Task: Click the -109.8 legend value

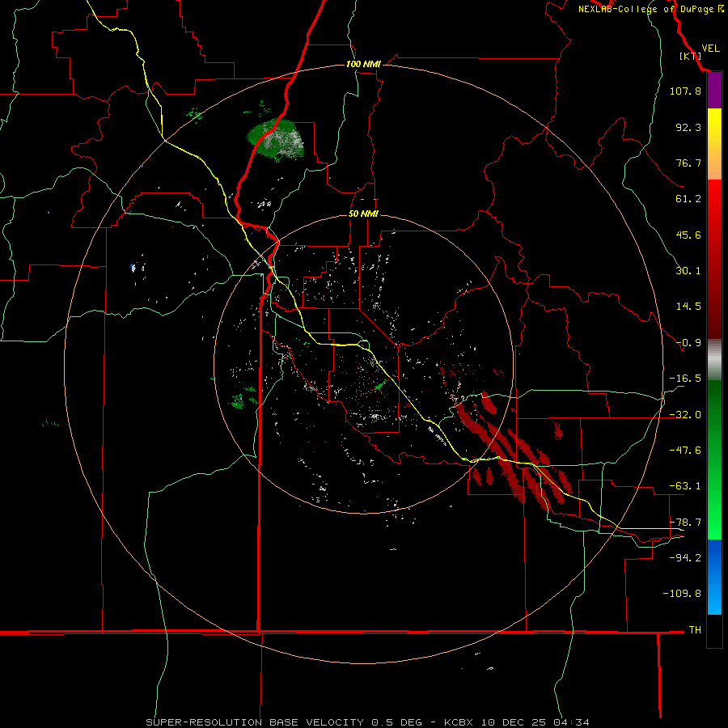Action: pos(682,594)
